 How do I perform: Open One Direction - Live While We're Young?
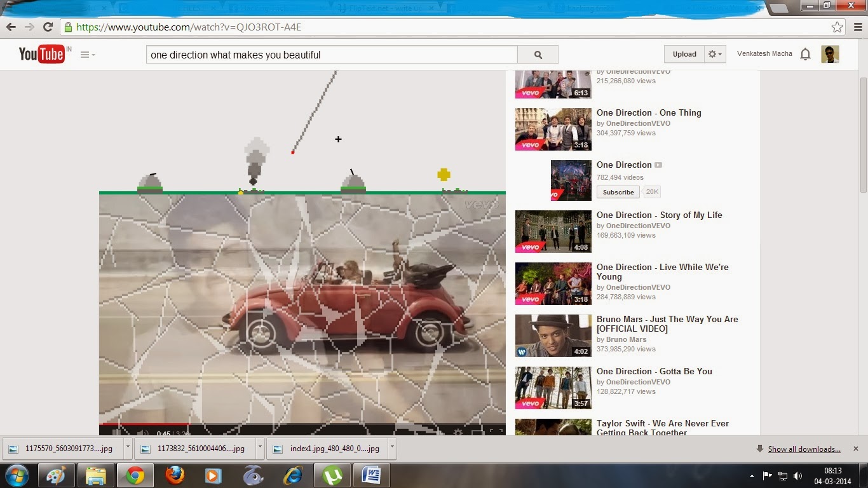[x=662, y=272]
